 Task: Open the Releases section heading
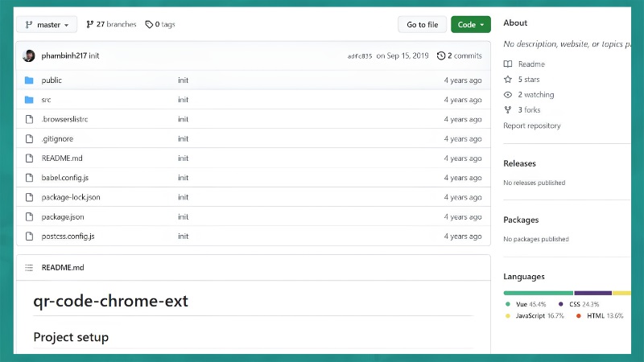[519, 163]
